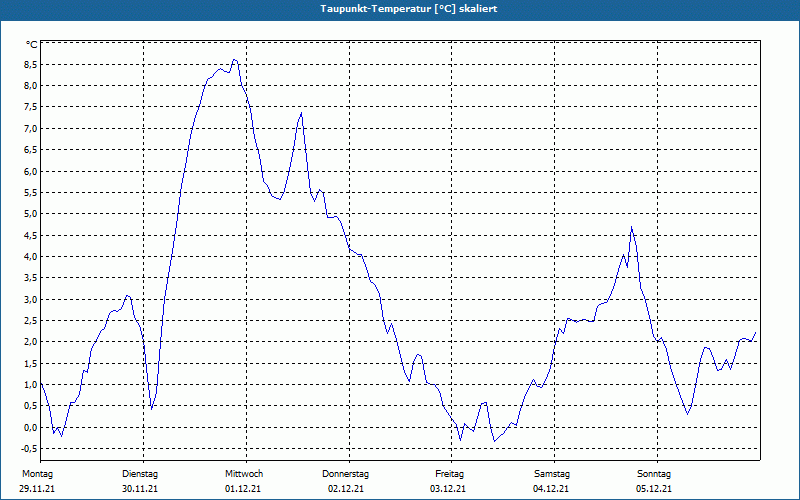
Task: Click the 7,0 y-axis label
Action: click(x=30, y=129)
